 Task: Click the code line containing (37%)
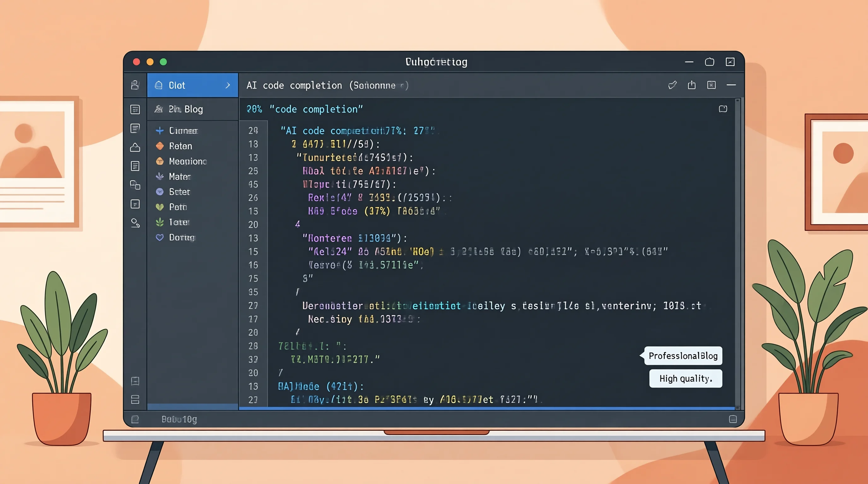[x=374, y=211]
